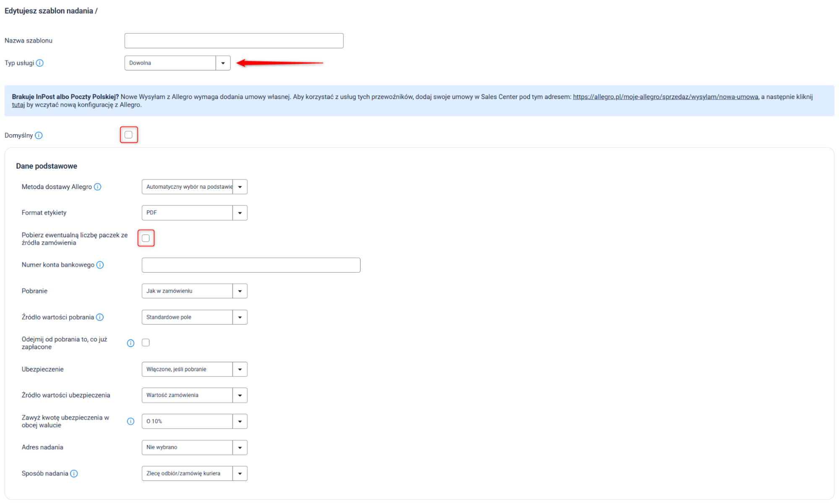Click info icon next to Metoda dostawy Allegro
This screenshot has height=504, width=839.
coord(97,187)
